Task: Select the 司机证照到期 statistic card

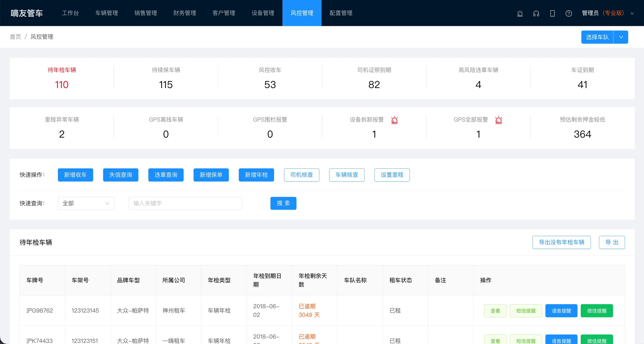Action: [x=374, y=78]
